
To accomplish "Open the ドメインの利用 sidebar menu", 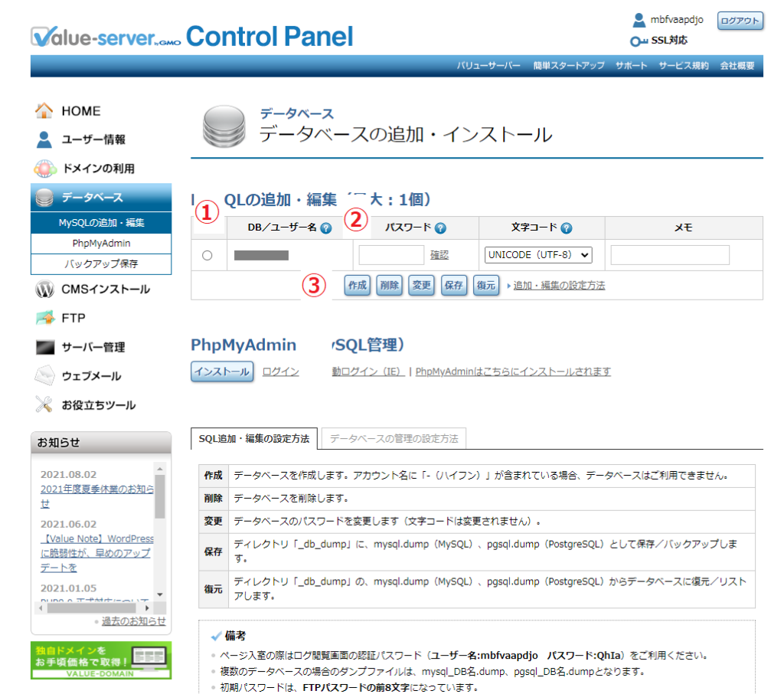I will click(x=99, y=169).
